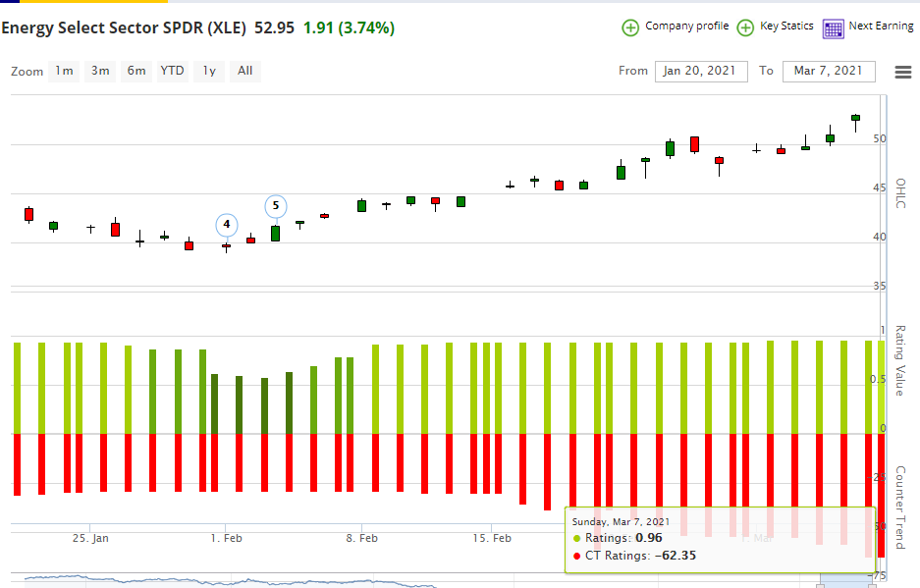The width and height of the screenshot is (920, 588).
Task: Click the 25. Jan axis label
Action: (90, 538)
